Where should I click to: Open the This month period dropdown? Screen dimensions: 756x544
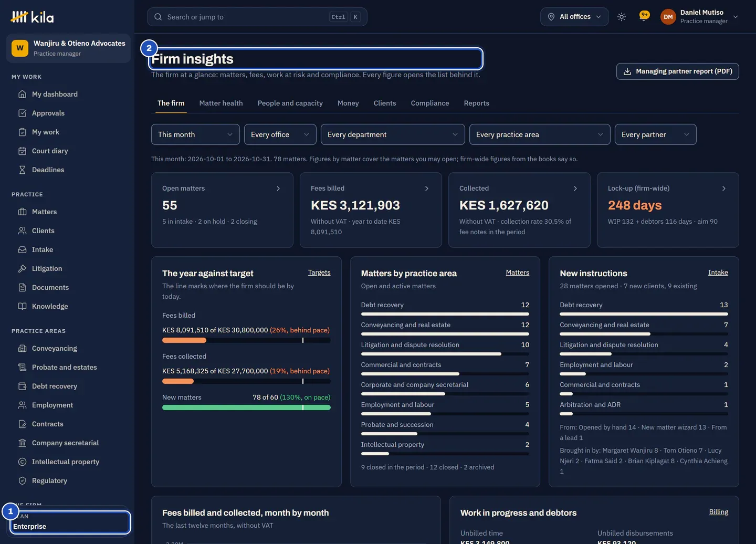(x=195, y=134)
